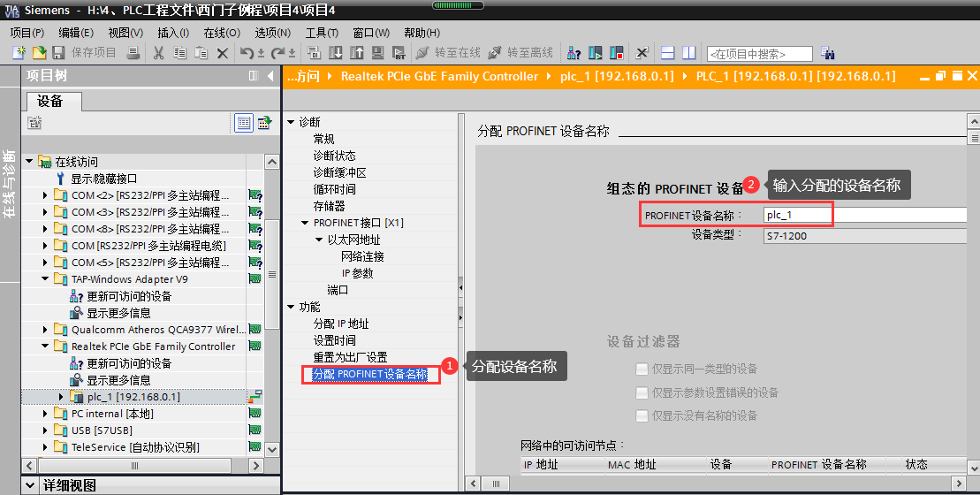Screen dimensions: 980x495
Task: Click the Start simulation icon
Action: coord(377,53)
